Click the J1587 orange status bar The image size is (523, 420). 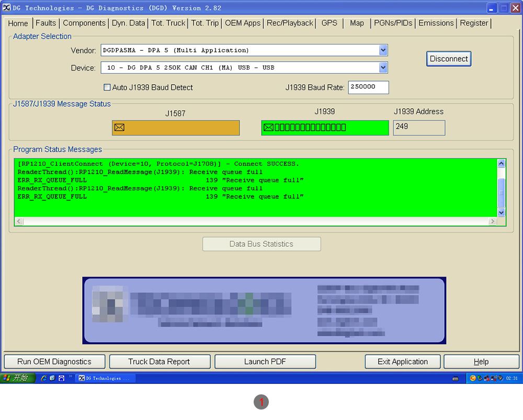(176, 128)
